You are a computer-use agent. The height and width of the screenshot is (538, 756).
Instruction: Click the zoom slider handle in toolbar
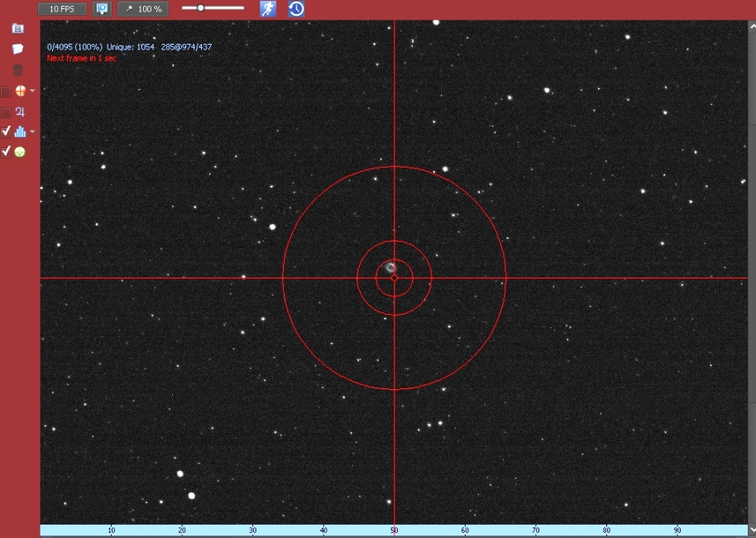(x=200, y=8)
